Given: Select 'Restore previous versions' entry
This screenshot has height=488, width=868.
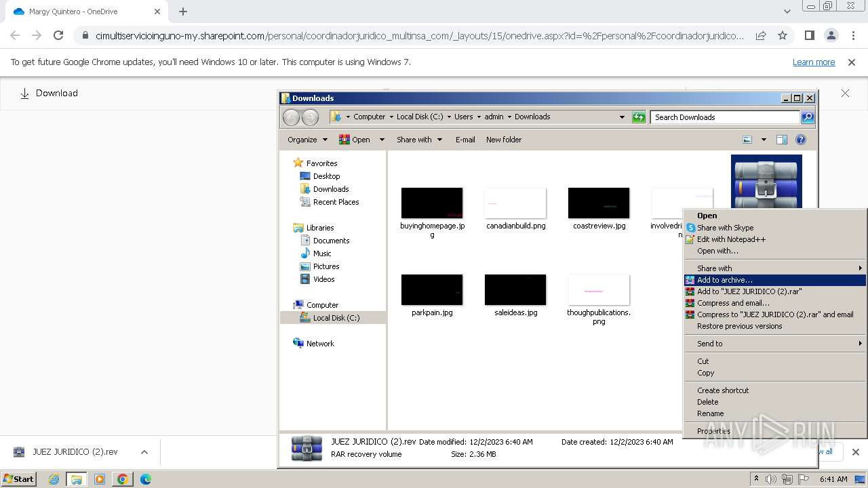Looking at the screenshot, I should (774, 326).
